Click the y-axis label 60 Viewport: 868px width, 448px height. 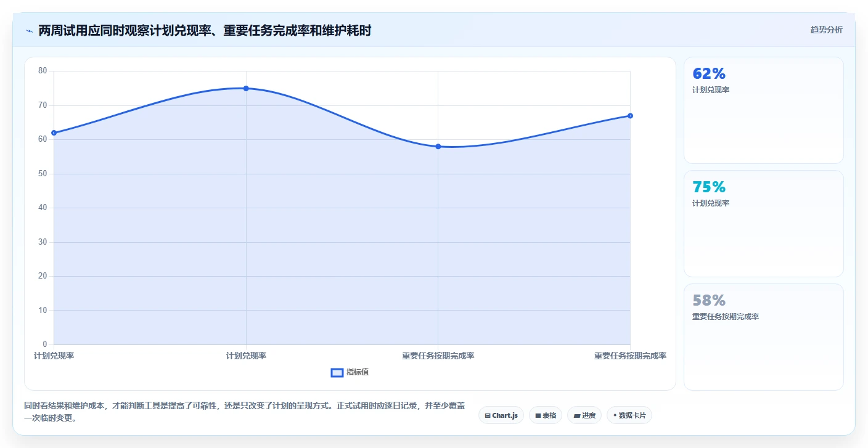43,139
